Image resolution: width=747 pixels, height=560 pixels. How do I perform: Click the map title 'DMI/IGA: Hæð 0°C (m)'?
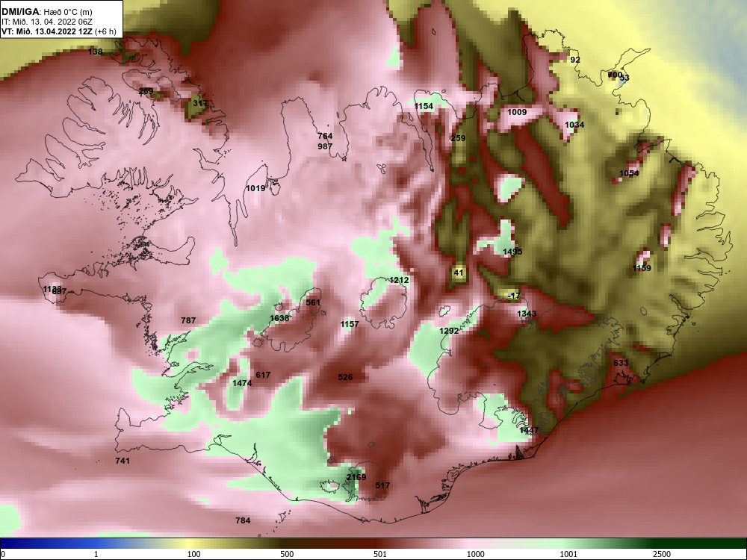coord(46,11)
